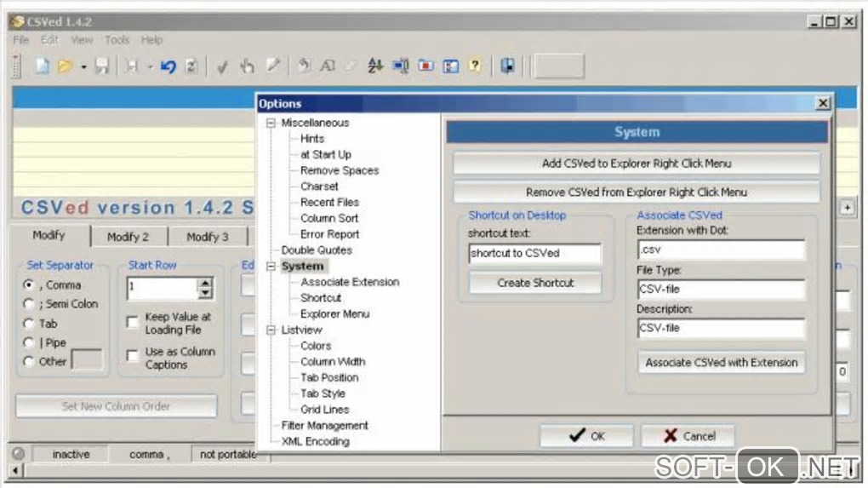Open the dropdown arrow beside Open folder

(x=83, y=67)
